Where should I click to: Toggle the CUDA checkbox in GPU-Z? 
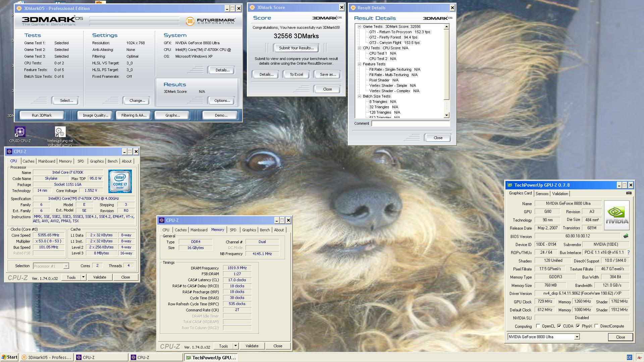coord(559,326)
